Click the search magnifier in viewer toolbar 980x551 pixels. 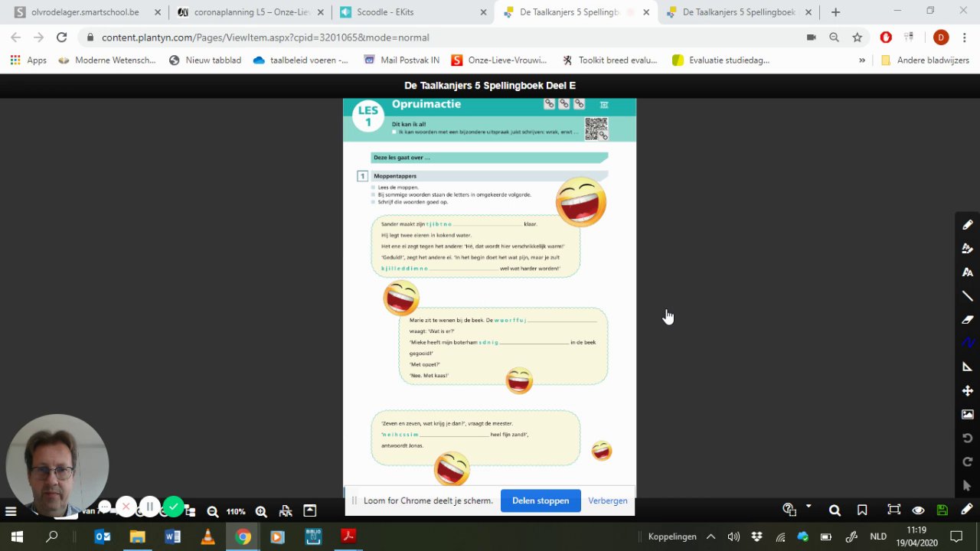[x=835, y=510]
